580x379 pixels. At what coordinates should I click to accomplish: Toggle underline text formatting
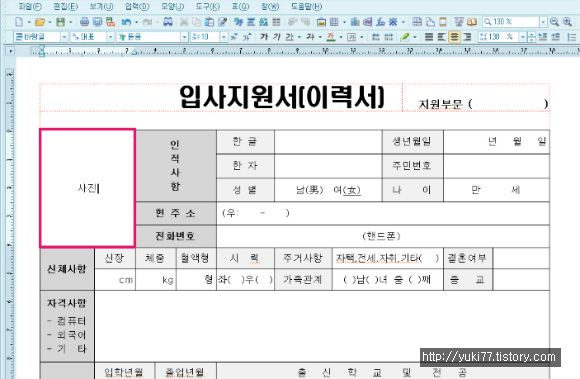pos(289,37)
